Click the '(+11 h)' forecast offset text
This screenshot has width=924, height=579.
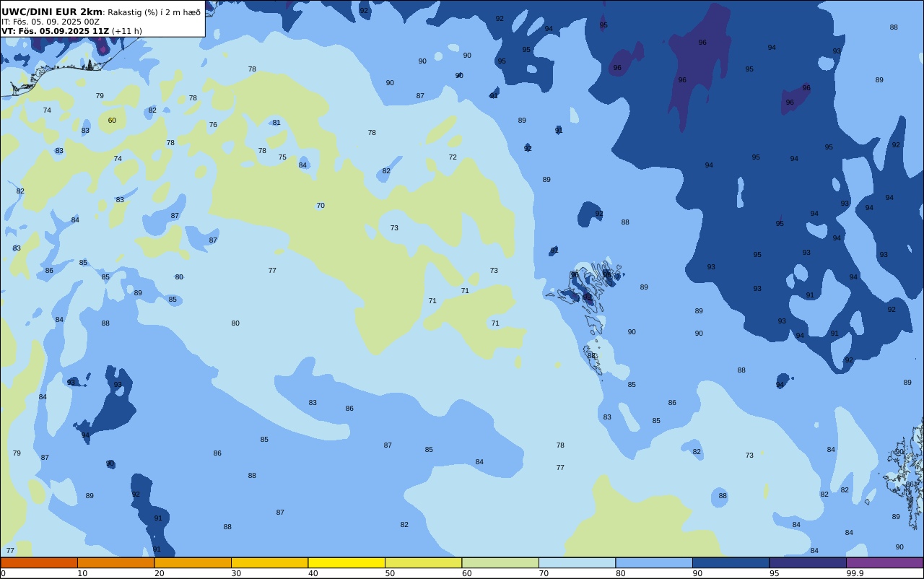coord(127,31)
